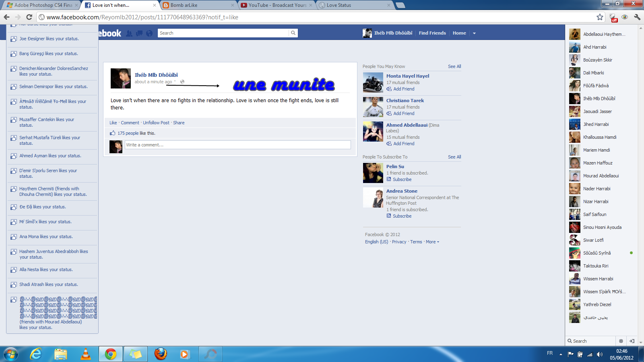Screen dimensions: 644x362
Task: Open Shadi Atrash likes your status notification
Action: [52, 285]
